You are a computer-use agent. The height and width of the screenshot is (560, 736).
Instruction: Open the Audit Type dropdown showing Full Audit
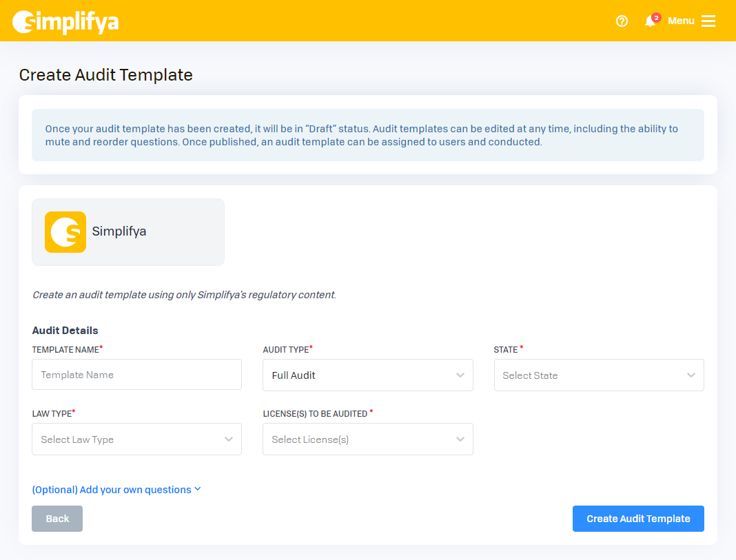coord(367,375)
